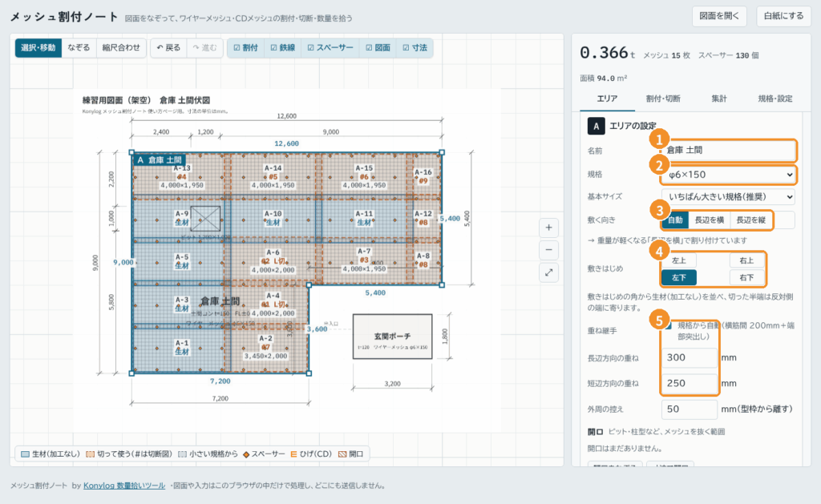Set laying start corner to 左上
Screen dimensions: 821x504
click(x=679, y=260)
